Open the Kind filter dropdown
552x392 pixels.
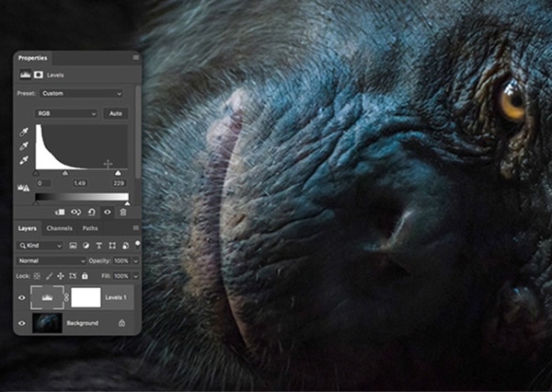coord(40,246)
